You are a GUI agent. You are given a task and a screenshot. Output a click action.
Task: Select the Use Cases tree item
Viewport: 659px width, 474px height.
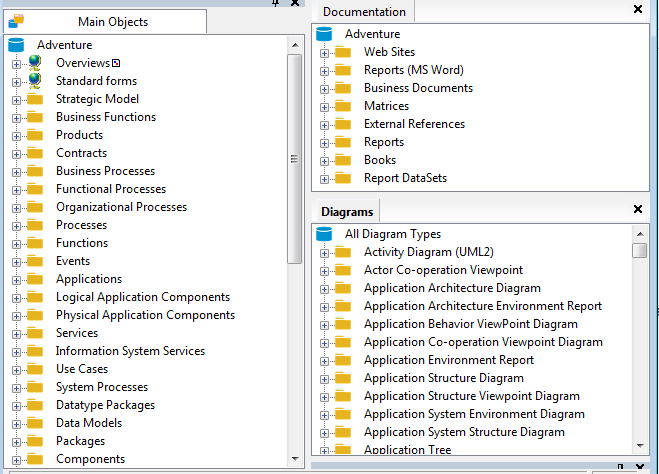tap(82, 369)
